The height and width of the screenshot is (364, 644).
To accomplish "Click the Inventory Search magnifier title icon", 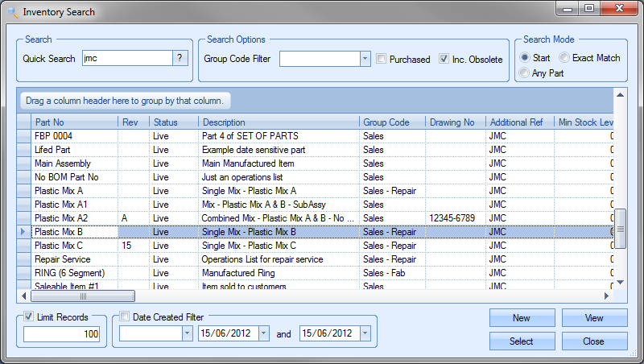I will coord(12,12).
